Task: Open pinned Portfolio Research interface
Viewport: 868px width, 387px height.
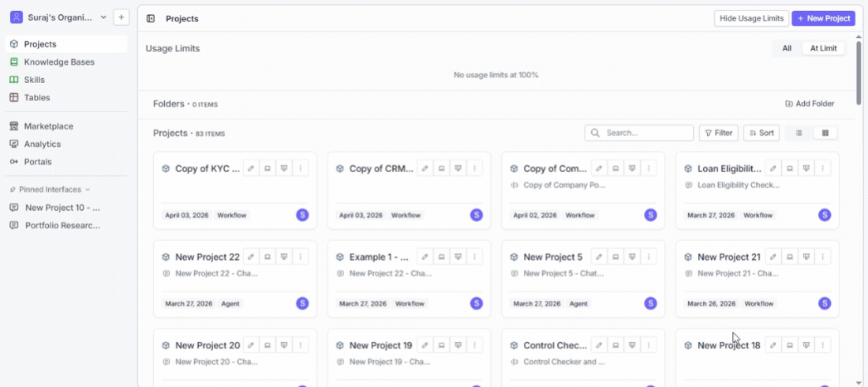Action: 66,226
